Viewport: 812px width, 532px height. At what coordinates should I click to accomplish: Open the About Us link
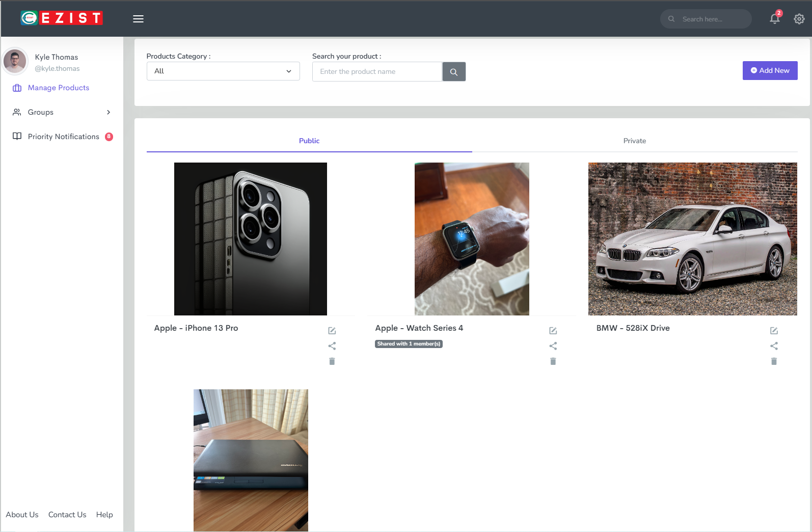point(22,515)
